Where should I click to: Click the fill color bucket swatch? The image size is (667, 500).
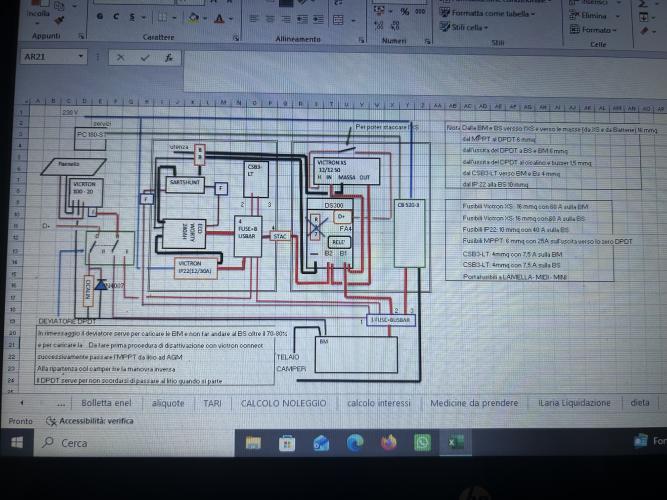(194, 18)
